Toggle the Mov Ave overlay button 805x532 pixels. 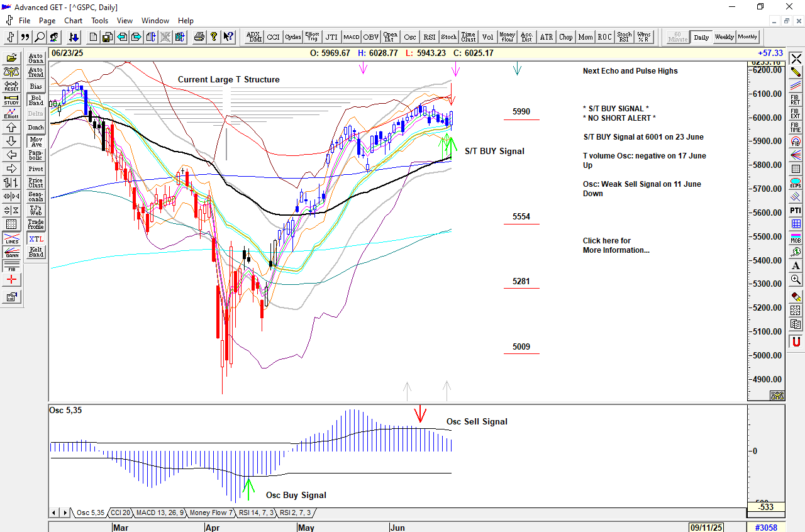[36, 141]
